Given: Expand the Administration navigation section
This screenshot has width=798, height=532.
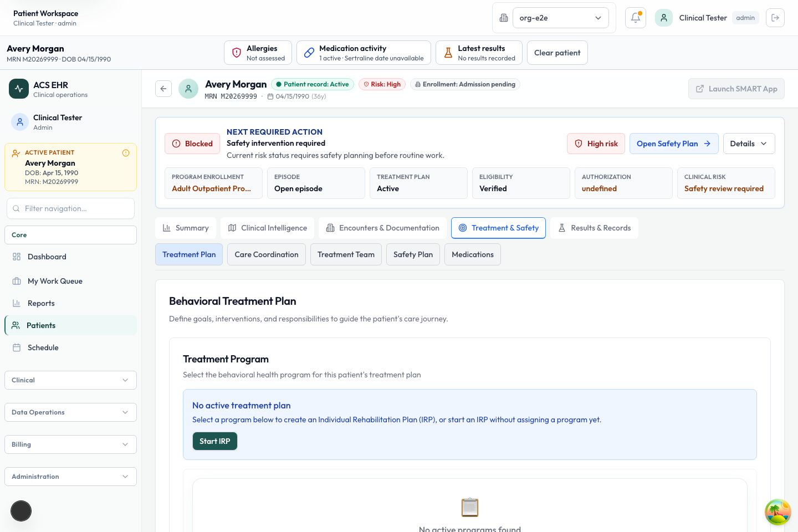Looking at the screenshot, I should point(70,477).
